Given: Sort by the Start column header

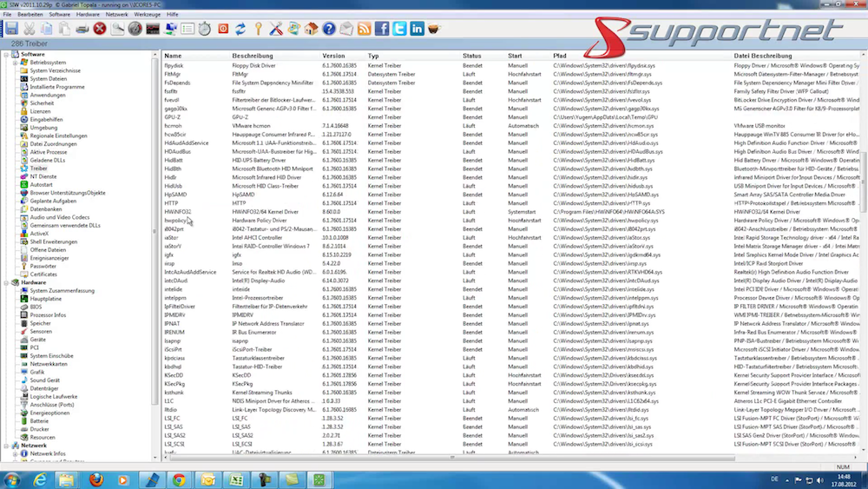Looking at the screenshot, I should [x=515, y=56].
